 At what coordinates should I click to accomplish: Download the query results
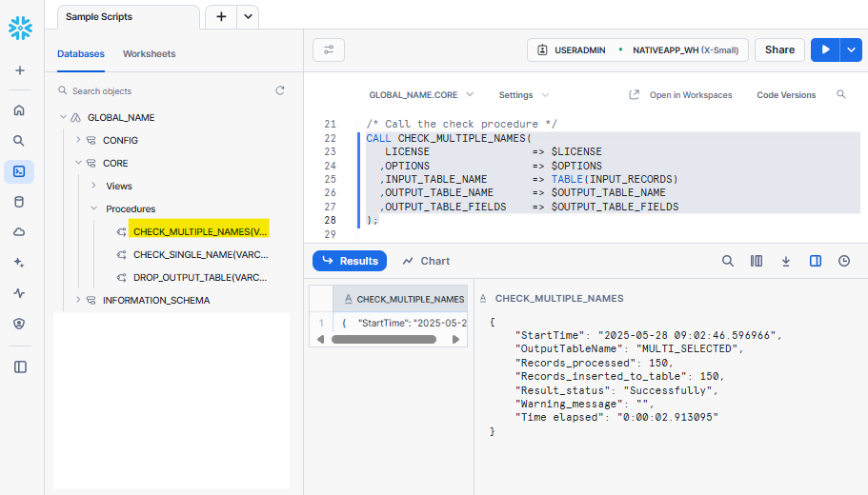tap(785, 261)
